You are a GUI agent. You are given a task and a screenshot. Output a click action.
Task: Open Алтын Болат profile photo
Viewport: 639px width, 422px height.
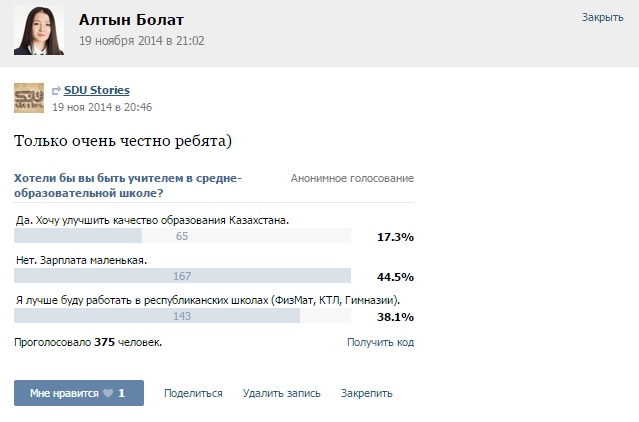click(39, 30)
